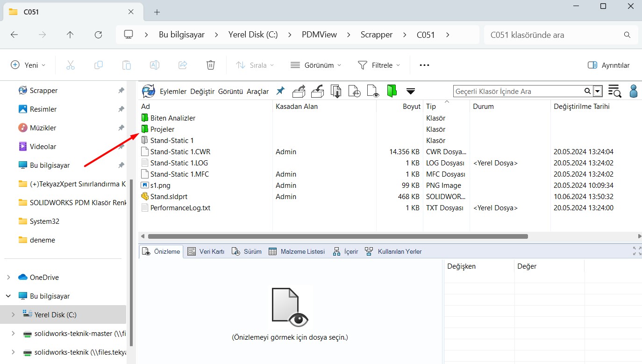Screen dimensions: 642x364
Task: Click the blue pin icon in PDM toolbar
Action: pyautogui.click(x=280, y=91)
